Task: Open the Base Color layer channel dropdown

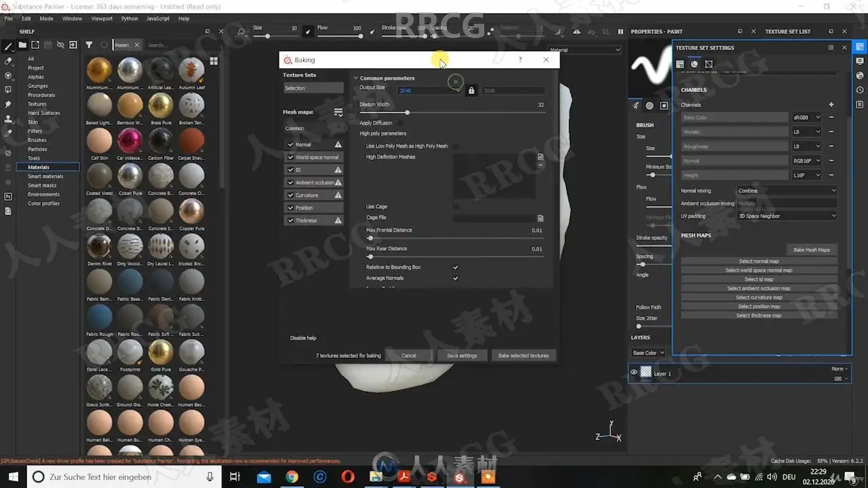Action: click(648, 353)
